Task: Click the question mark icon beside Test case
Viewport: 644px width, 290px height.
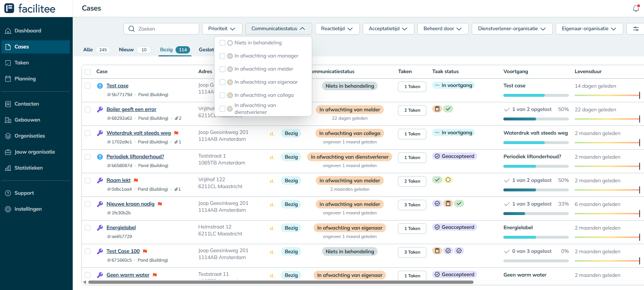Action: [x=100, y=86]
